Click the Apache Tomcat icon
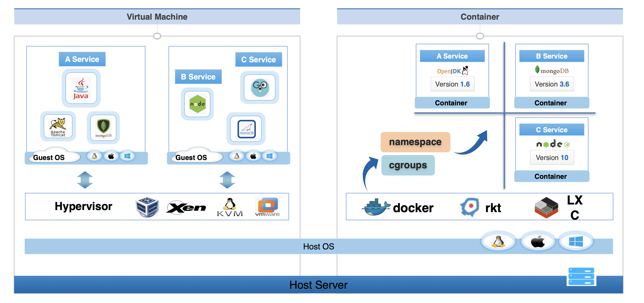 pyautogui.click(x=58, y=126)
